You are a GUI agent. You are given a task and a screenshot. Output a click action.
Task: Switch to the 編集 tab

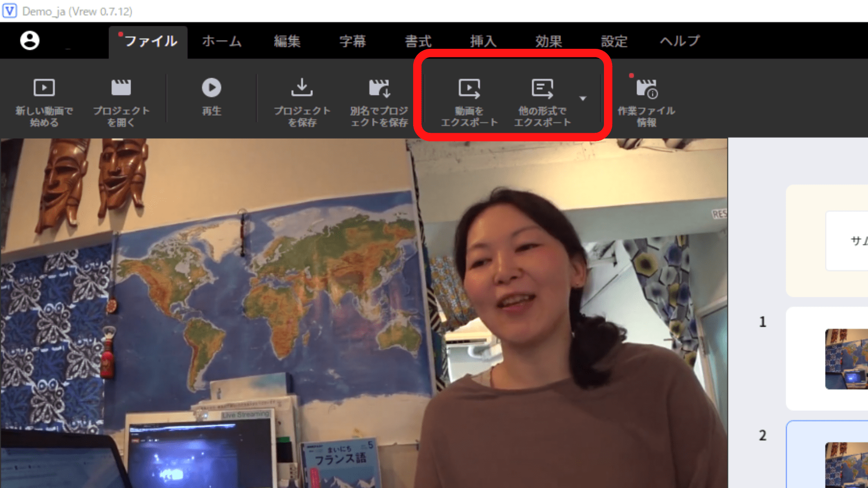[x=287, y=41]
